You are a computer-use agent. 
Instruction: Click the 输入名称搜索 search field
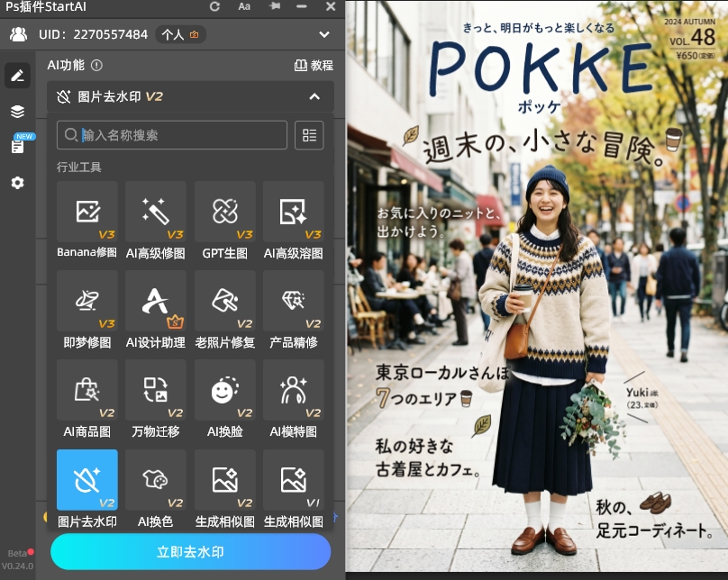180,135
